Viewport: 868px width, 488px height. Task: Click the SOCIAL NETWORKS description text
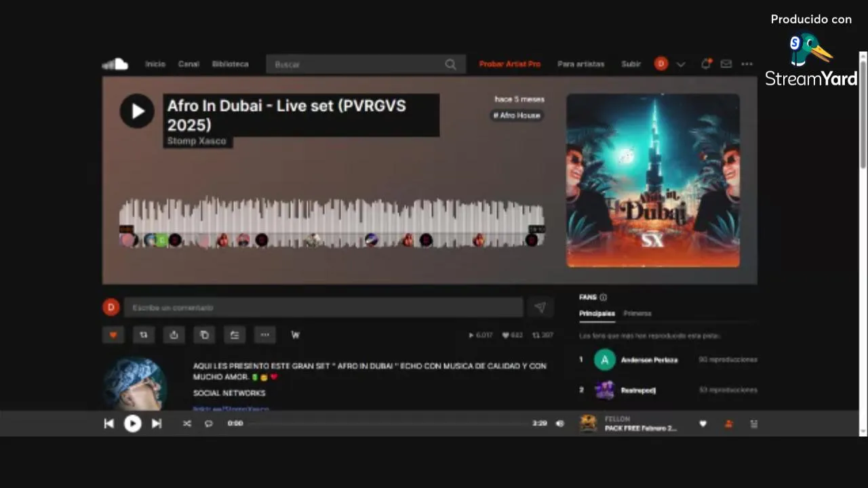[x=229, y=393]
